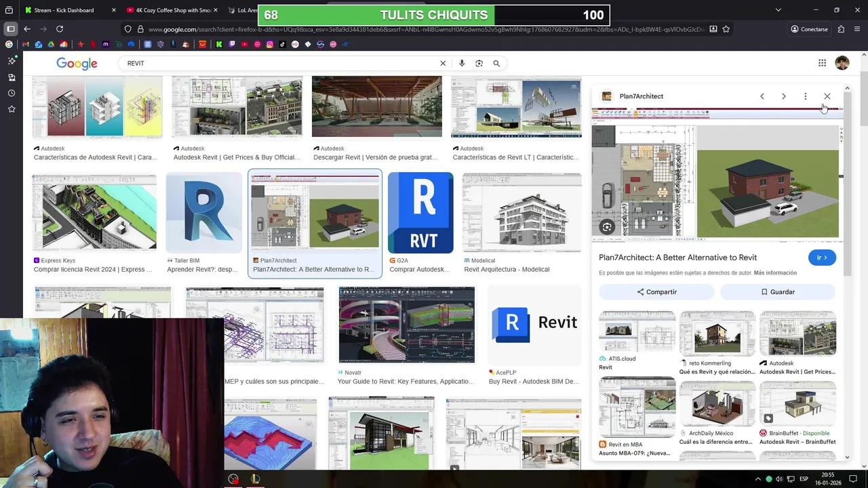Go back with the browser back arrow
This screenshot has width=868, height=488.
27,29
